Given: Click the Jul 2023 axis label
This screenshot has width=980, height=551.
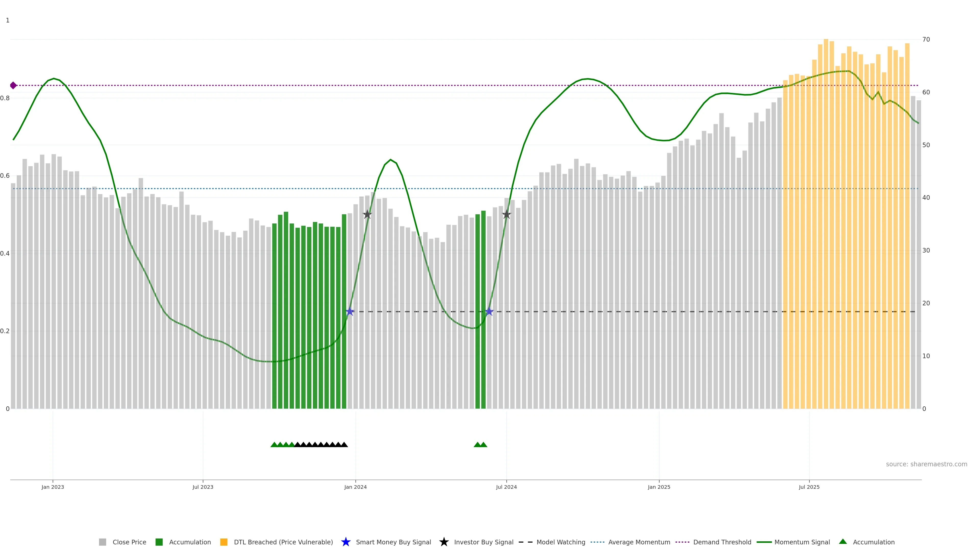Looking at the screenshot, I should pos(203,487).
